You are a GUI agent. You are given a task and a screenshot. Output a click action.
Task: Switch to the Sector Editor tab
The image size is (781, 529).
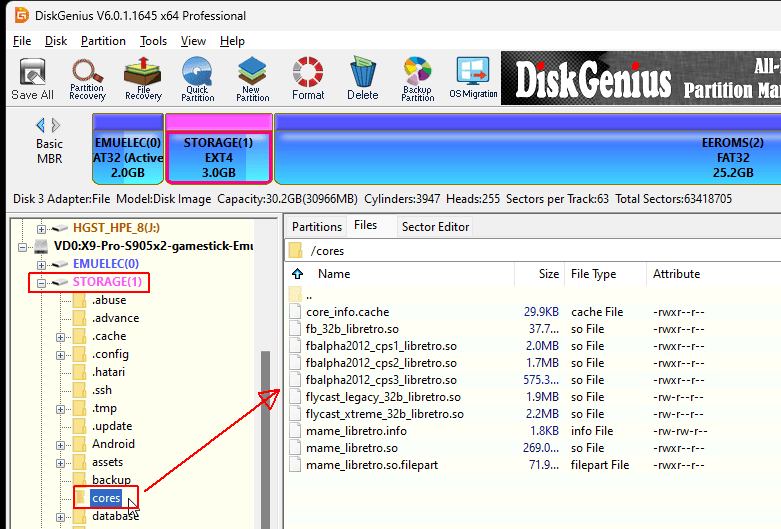(x=435, y=227)
